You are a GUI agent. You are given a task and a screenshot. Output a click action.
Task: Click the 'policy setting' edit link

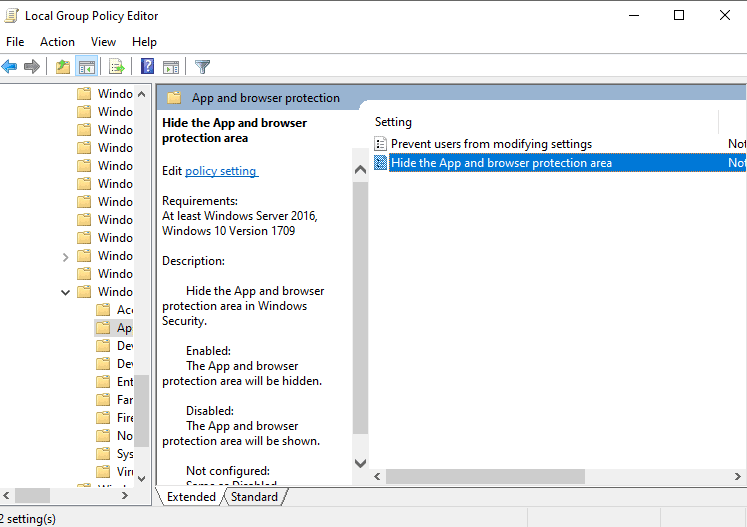[x=222, y=171]
